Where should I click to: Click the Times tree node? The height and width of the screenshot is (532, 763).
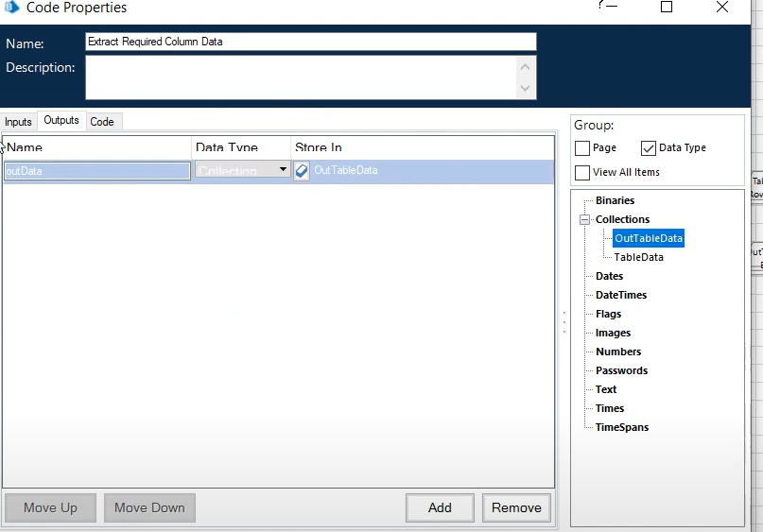(x=610, y=408)
